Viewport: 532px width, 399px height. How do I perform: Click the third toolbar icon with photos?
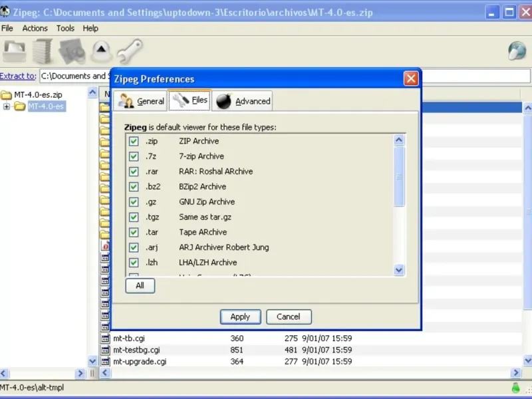point(72,51)
